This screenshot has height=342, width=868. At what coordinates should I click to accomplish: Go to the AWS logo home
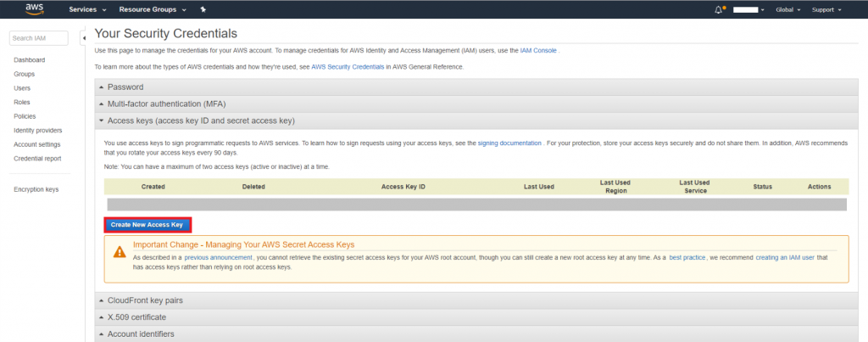tap(34, 8)
